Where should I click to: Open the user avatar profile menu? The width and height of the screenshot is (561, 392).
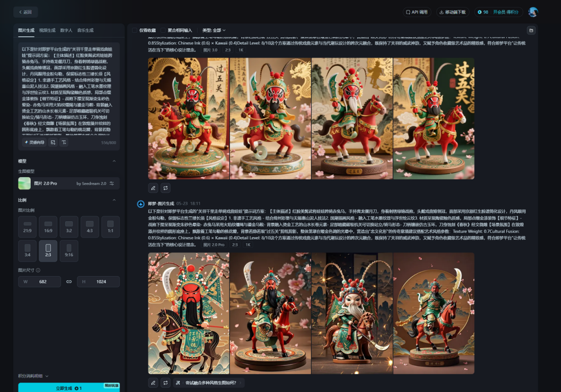[x=533, y=12]
